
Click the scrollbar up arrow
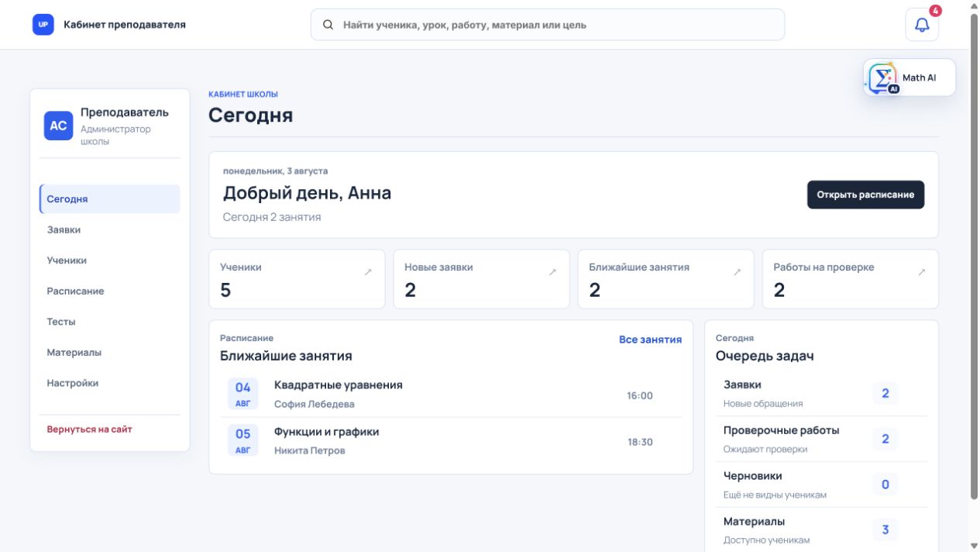pyautogui.click(x=974, y=5)
